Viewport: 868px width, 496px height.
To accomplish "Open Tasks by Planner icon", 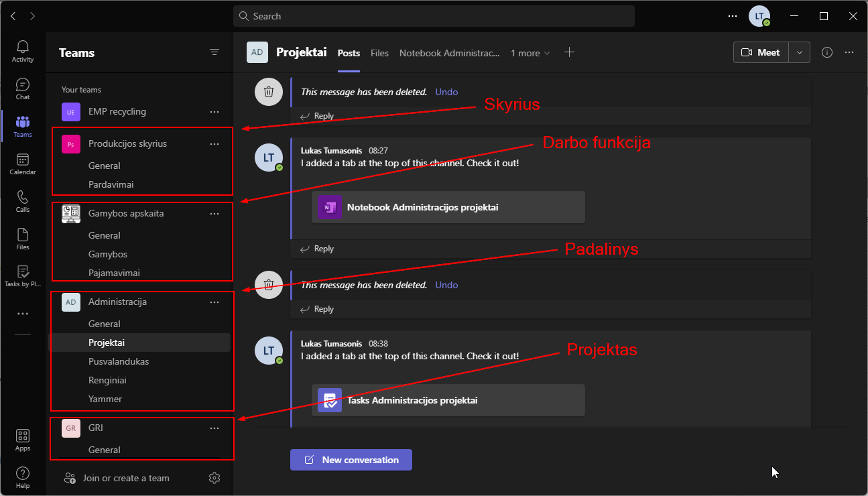I will [23, 276].
